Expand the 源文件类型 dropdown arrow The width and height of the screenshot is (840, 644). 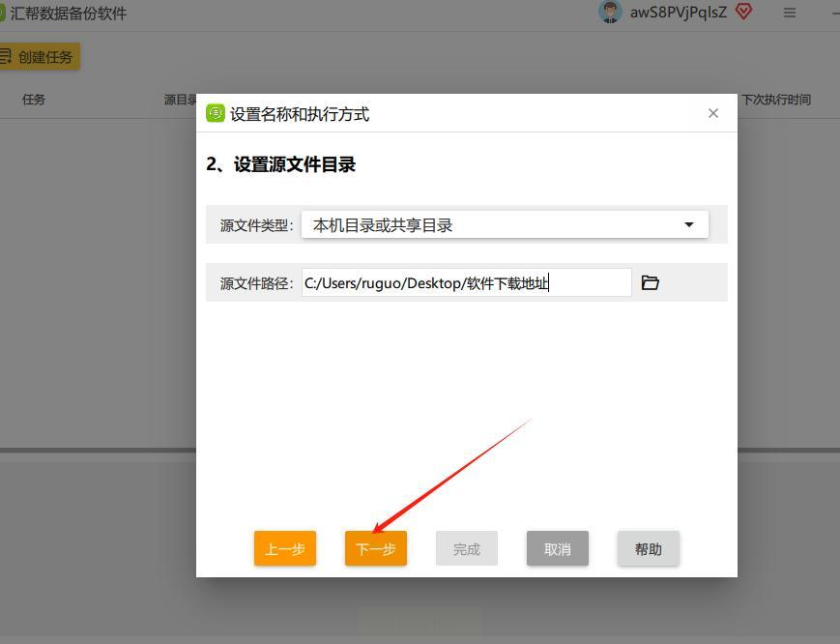(689, 224)
